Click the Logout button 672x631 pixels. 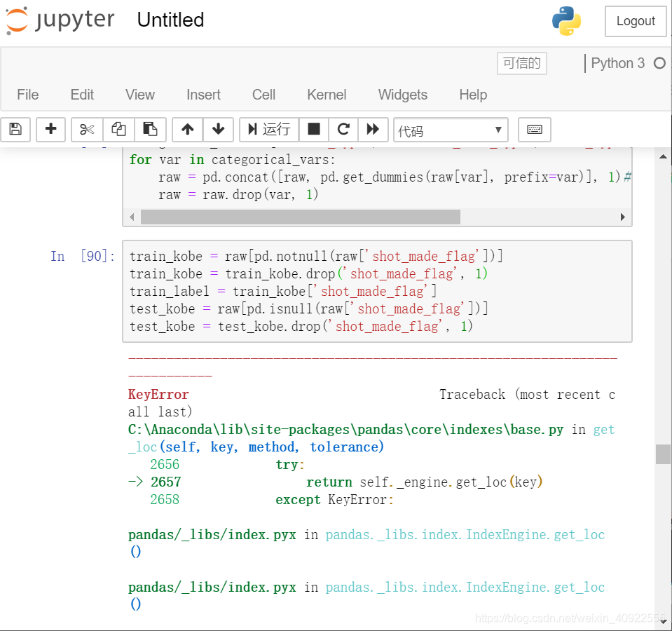pyautogui.click(x=636, y=21)
